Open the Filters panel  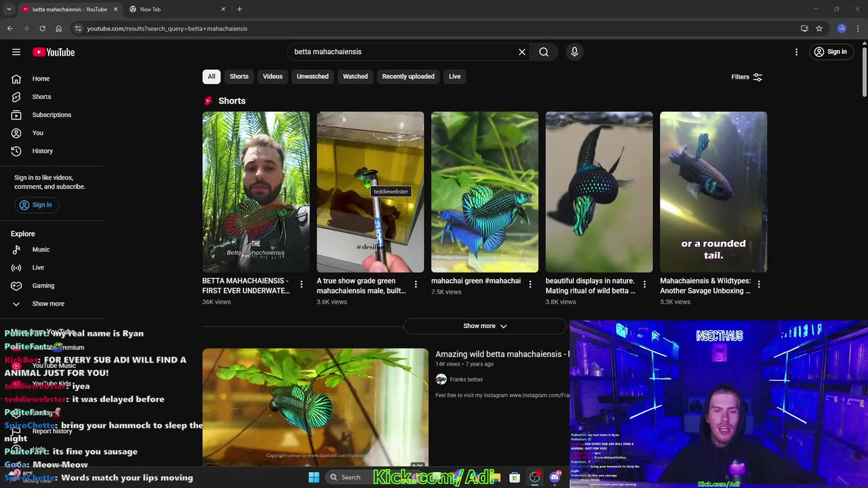coord(747,77)
